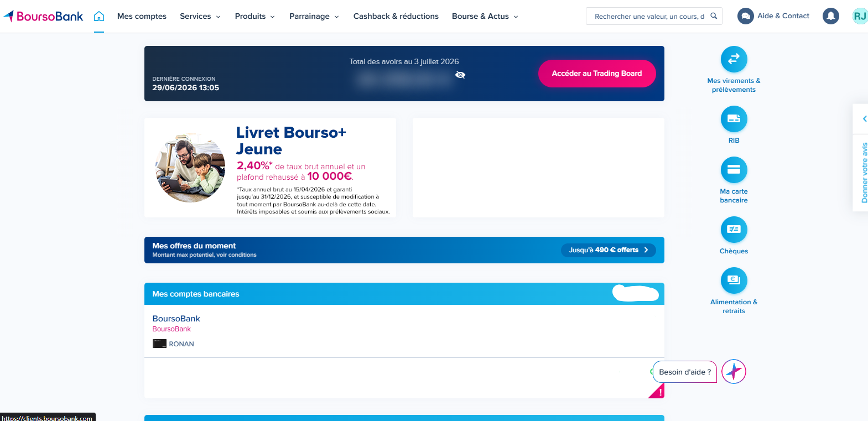Click the assistant star compass icon
Image resolution: width=868 pixels, height=421 pixels.
pyautogui.click(x=734, y=372)
